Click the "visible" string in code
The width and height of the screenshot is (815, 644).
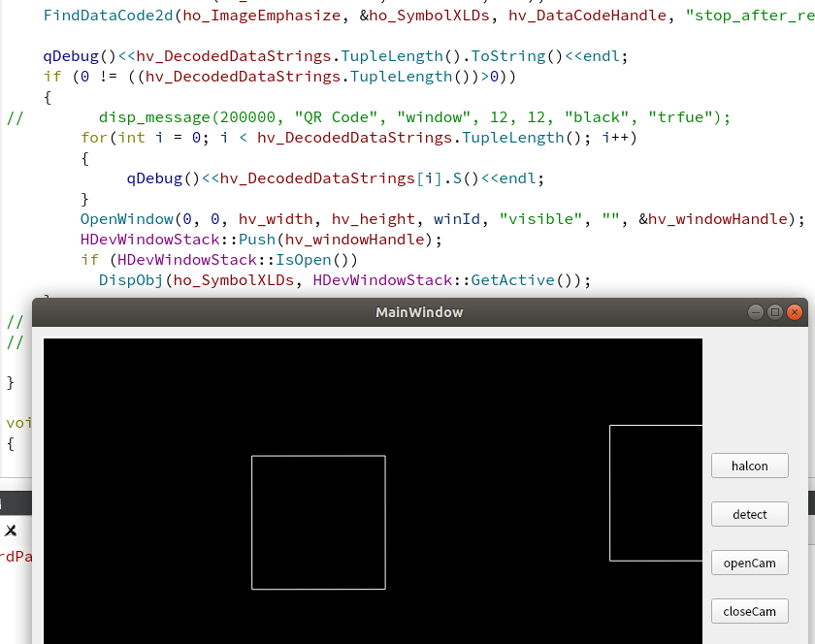(x=540, y=219)
